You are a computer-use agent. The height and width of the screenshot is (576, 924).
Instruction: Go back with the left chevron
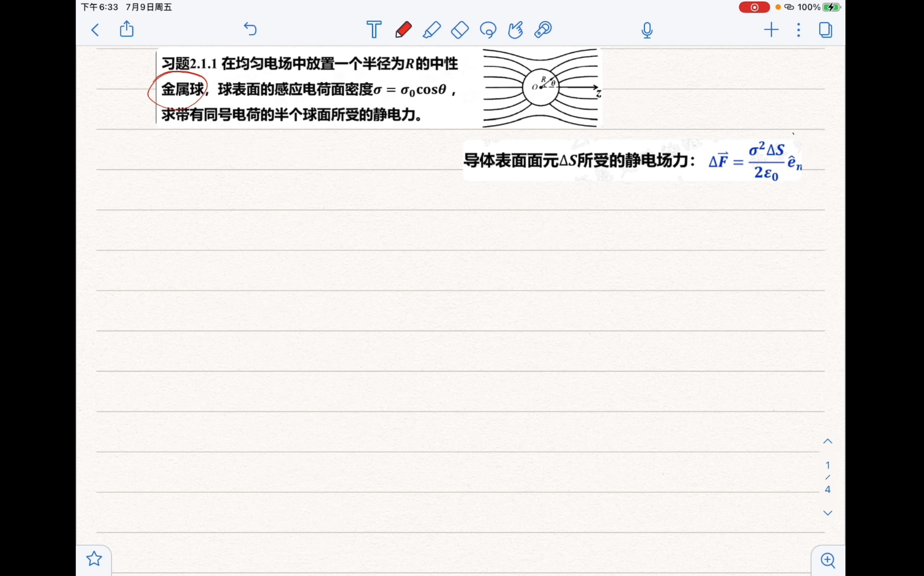click(95, 30)
